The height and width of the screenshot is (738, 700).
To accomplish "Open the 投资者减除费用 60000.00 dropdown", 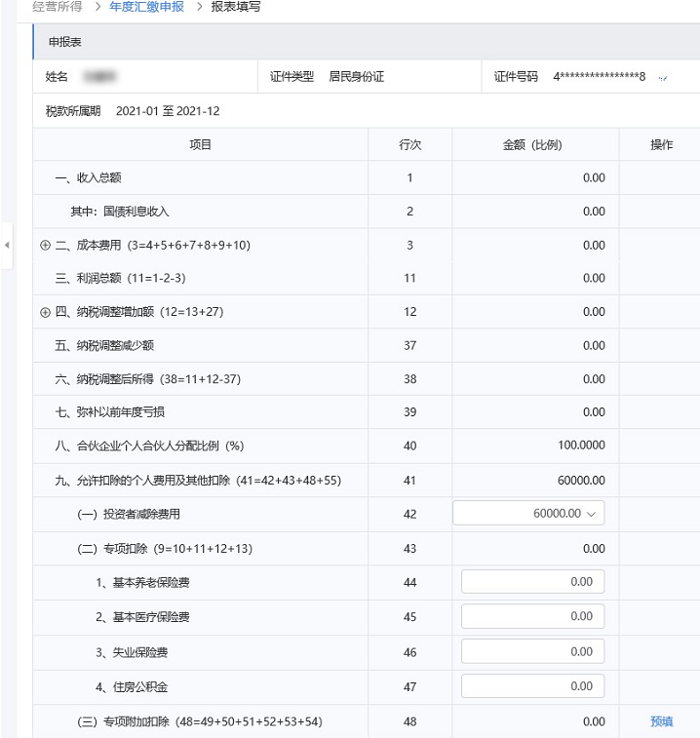I will click(528, 513).
